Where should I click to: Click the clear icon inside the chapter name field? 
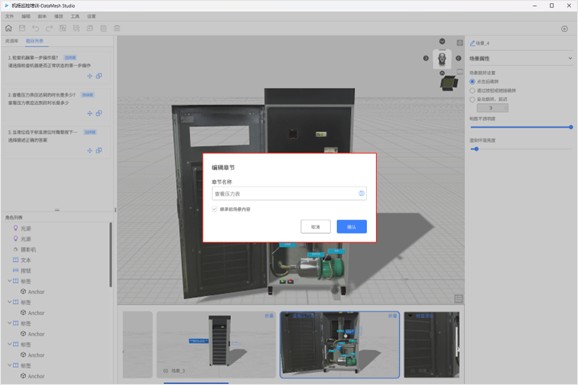point(361,193)
